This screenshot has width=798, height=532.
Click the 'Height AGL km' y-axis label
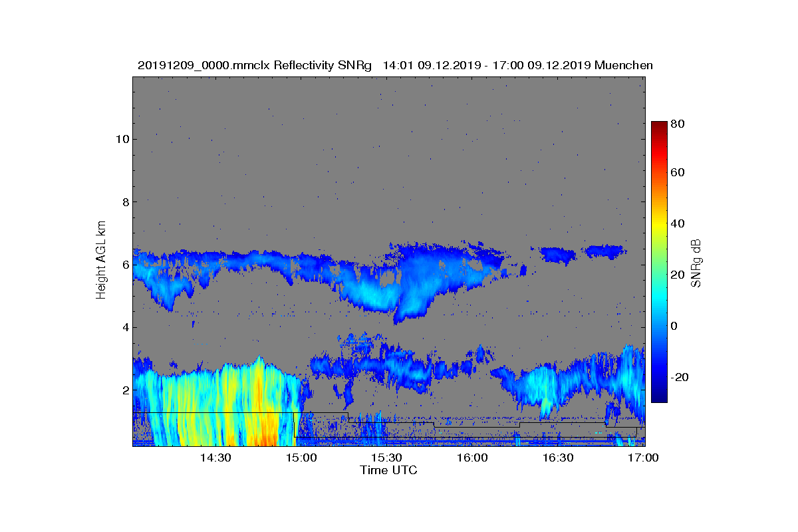[x=101, y=261]
